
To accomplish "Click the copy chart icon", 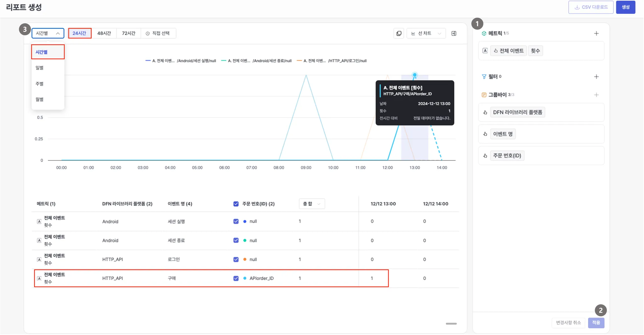I will [x=399, y=33].
